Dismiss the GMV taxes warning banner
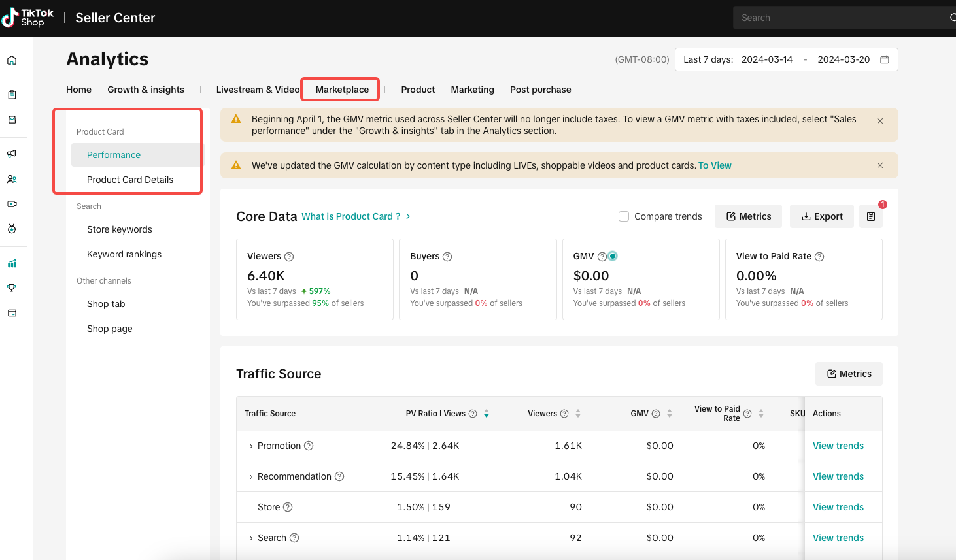 point(880,121)
